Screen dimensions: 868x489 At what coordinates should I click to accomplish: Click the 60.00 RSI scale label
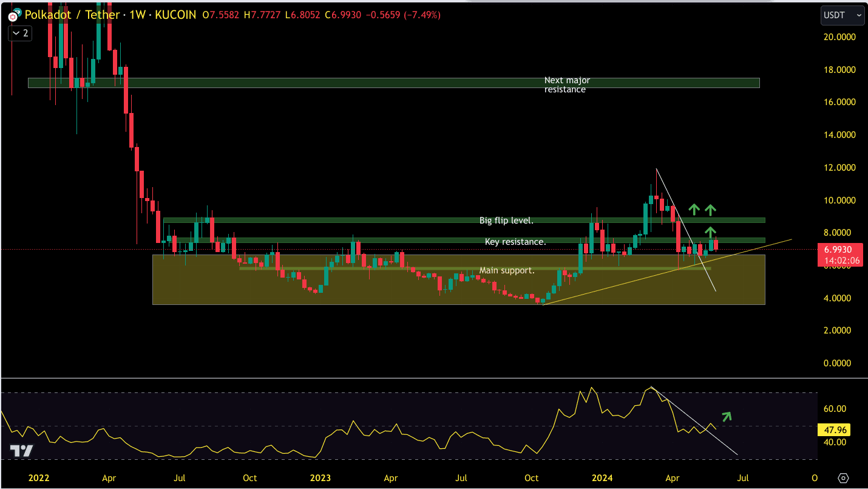[835, 409]
